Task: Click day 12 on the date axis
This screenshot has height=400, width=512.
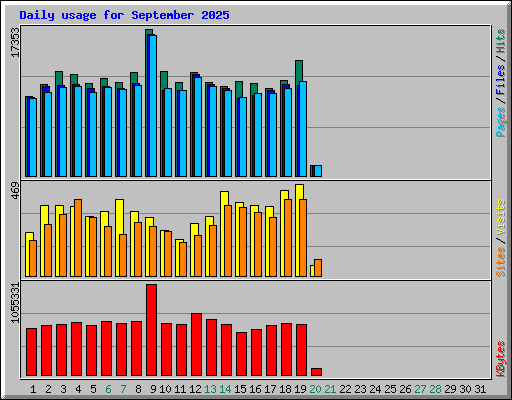Action: point(195,389)
